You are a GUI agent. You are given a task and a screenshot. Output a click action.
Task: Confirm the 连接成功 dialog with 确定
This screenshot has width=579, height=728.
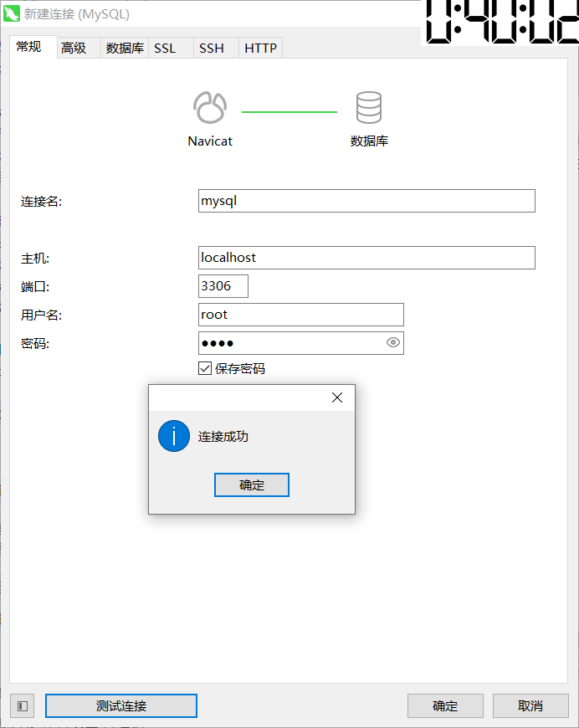click(x=252, y=484)
